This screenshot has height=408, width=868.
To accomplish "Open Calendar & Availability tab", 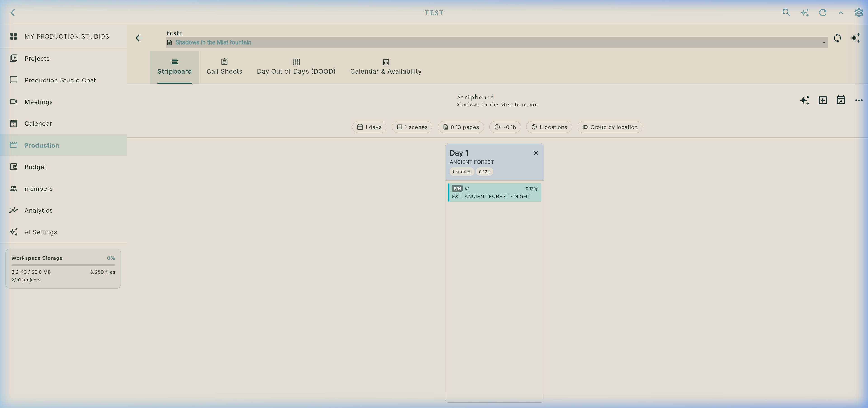I will [386, 67].
